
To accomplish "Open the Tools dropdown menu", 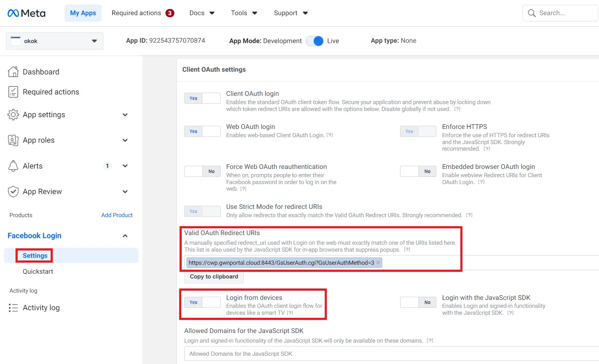I will (244, 13).
